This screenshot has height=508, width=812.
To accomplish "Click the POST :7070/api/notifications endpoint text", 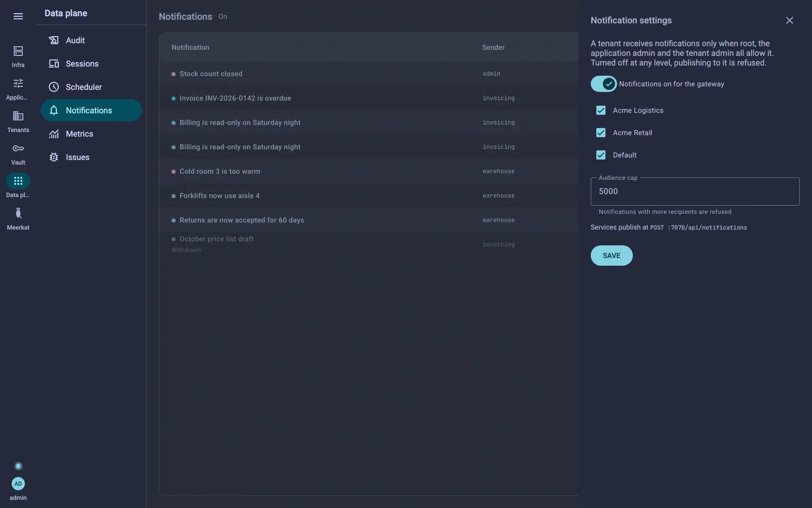I will pos(698,228).
